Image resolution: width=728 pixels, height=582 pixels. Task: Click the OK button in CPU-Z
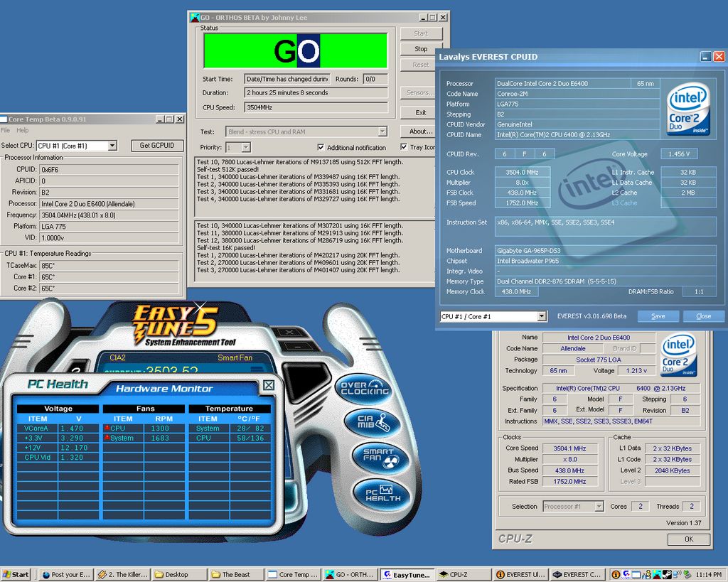pos(688,539)
